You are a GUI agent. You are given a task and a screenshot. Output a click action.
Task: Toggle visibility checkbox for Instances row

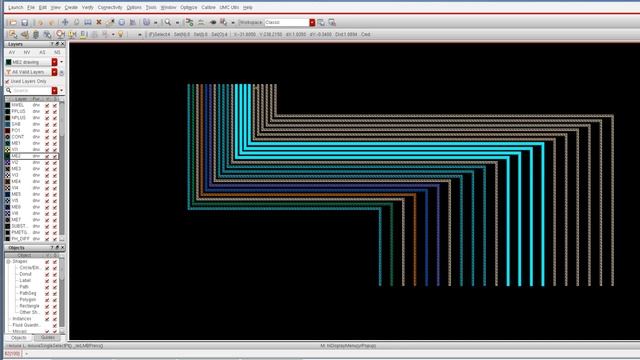tap(47, 319)
